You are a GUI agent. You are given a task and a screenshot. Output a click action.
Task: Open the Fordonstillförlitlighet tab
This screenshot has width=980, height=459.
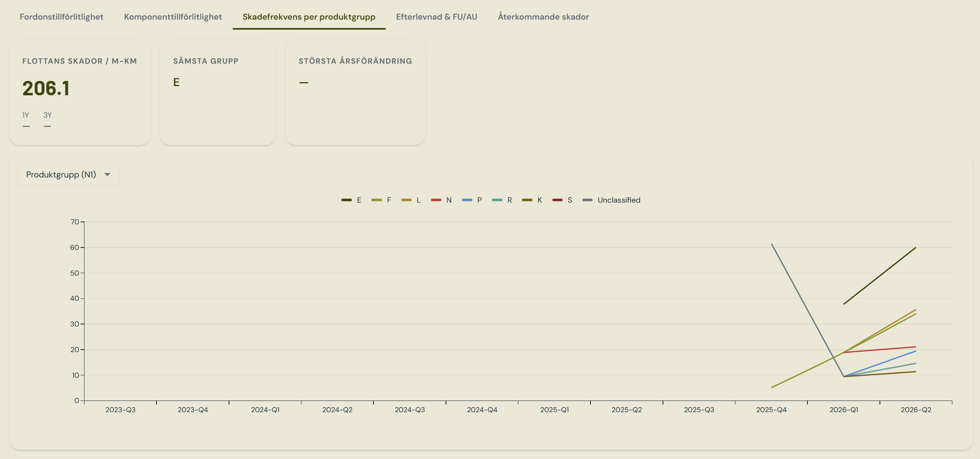62,17
